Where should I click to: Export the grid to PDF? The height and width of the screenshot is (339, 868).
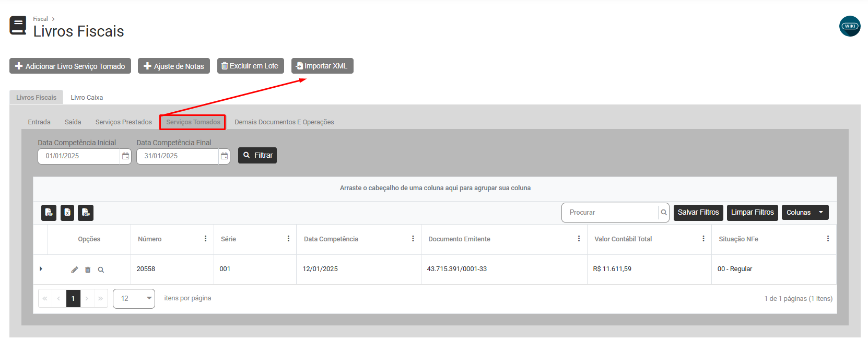click(49, 213)
